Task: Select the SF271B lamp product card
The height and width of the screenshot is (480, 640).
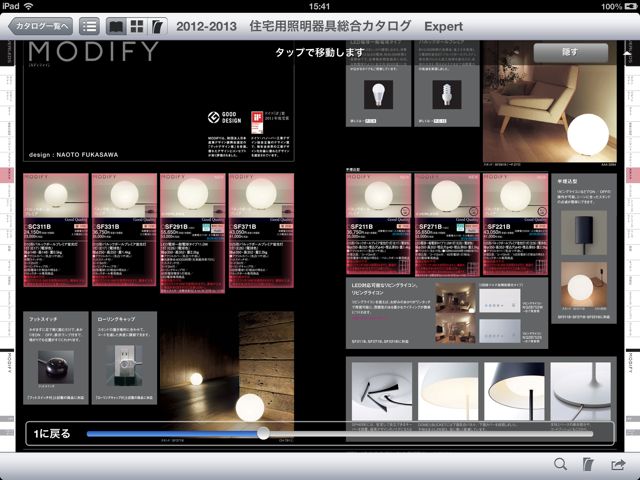Action: (447, 224)
